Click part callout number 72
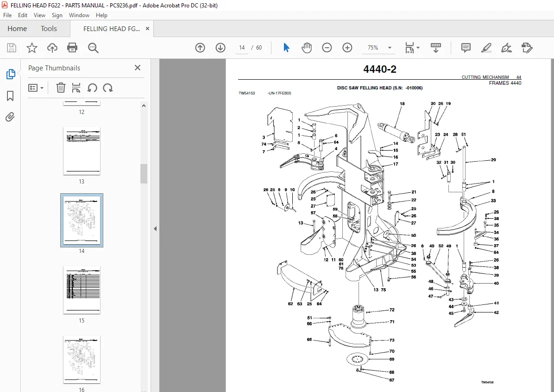Viewport: 554px width, 392px height. pos(392,310)
